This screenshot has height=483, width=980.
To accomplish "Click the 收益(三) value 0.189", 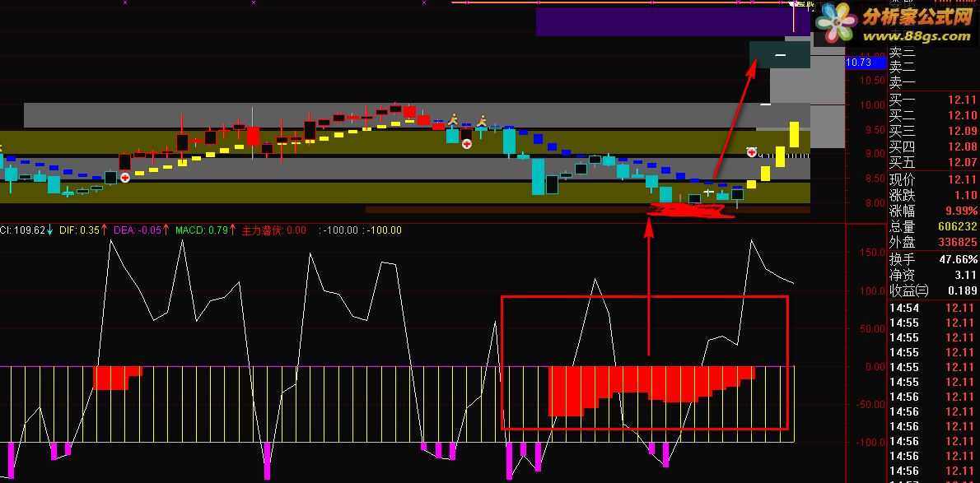I will (963, 290).
